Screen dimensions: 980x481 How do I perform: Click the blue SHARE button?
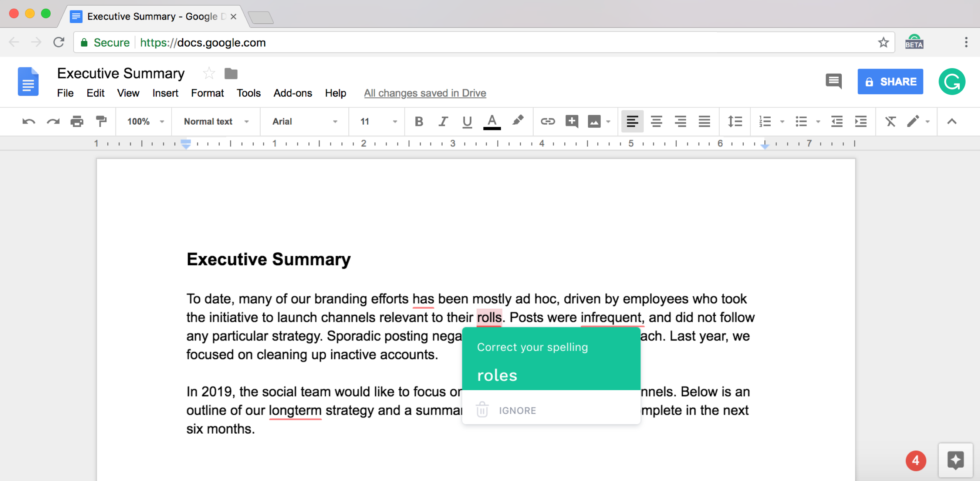click(890, 81)
